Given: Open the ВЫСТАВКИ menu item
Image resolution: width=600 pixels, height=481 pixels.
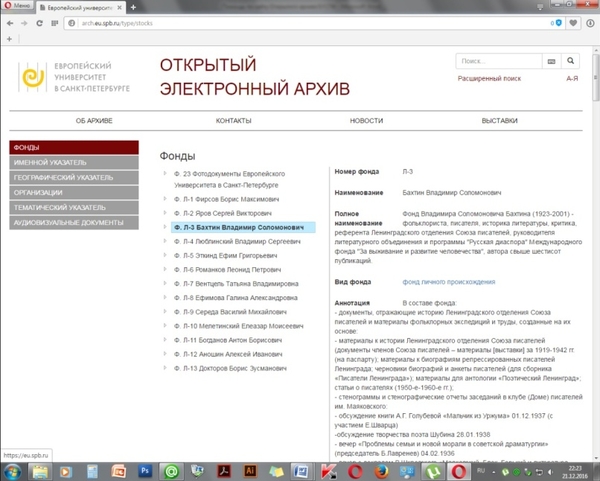Looking at the screenshot, I should point(499,121).
